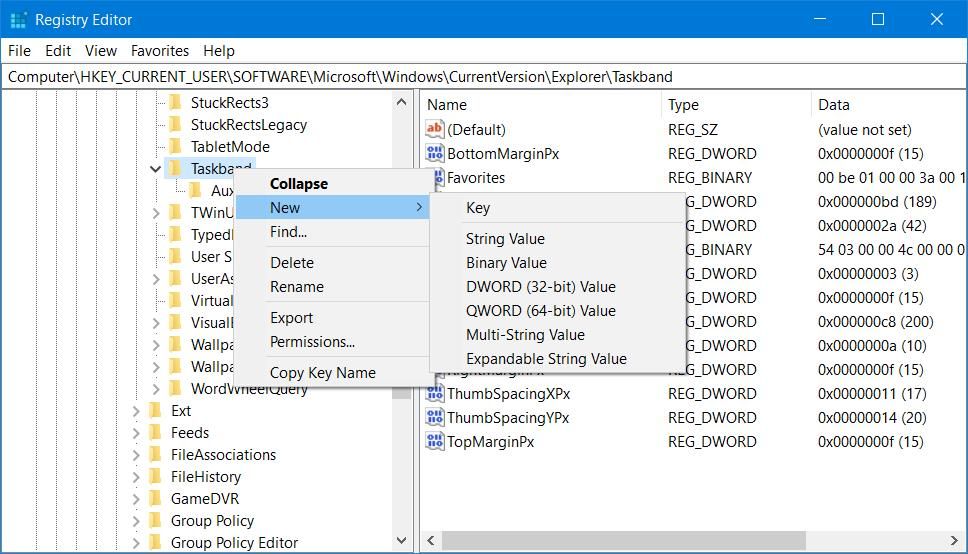Open the Favorites menu in menu bar
This screenshot has width=968, height=554.
tap(159, 50)
